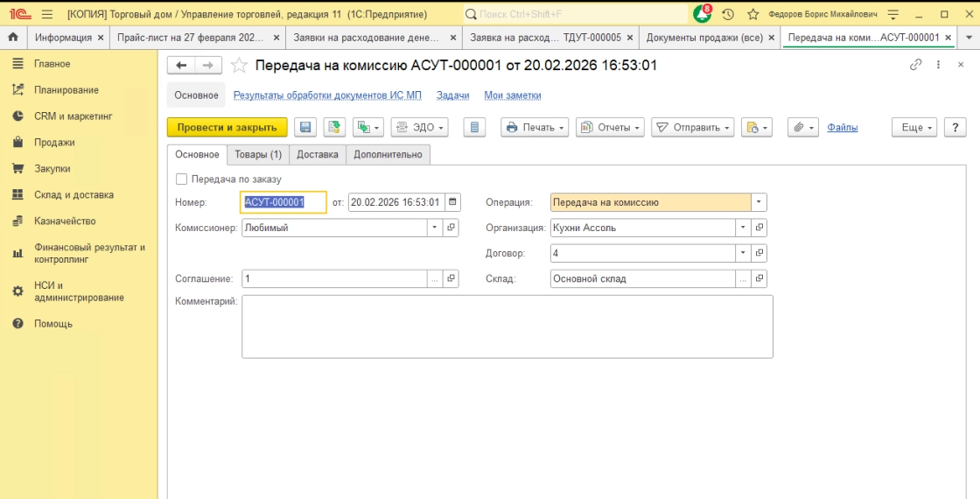Open calendar picker for document date
Viewport: 980px width, 499px height.
452,202
